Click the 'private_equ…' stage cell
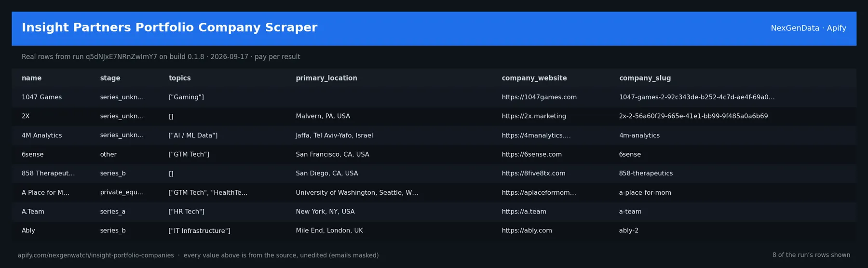Viewport: 868px width, 268px height. [x=122, y=192]
